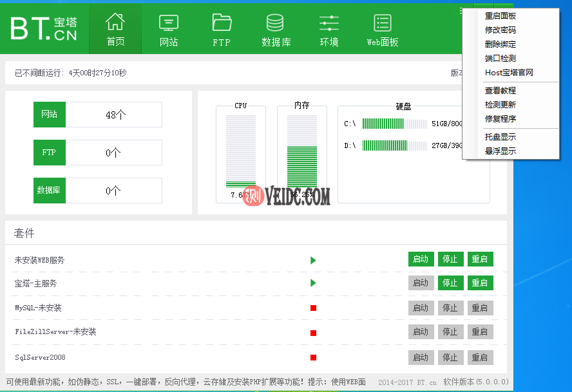Open the 首页 (Home) panel icon
Viewport: 572px width, 392px height.
coord(115,28)
